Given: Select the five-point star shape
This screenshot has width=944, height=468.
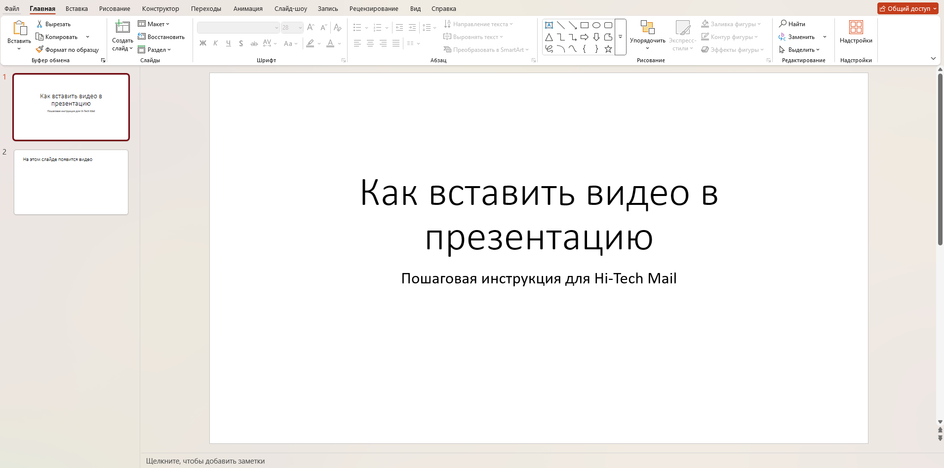Looking at the screenshot, I should [x=608, y=49].
